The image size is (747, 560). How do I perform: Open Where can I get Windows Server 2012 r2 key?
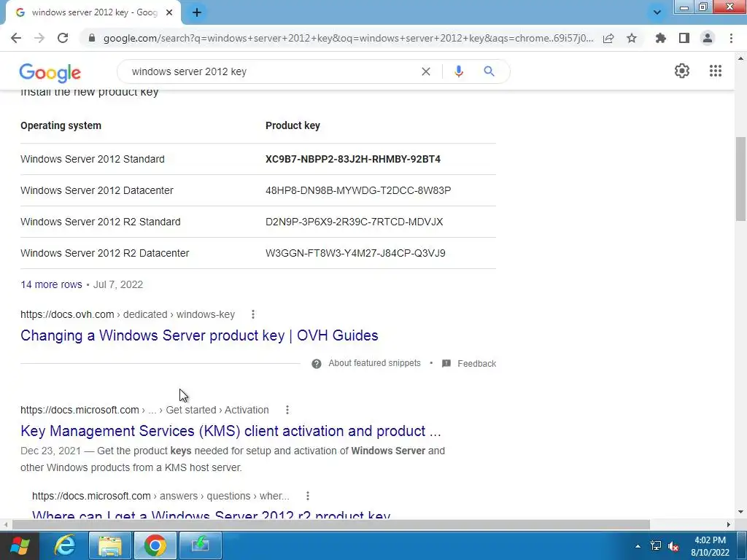coord(211,516)
